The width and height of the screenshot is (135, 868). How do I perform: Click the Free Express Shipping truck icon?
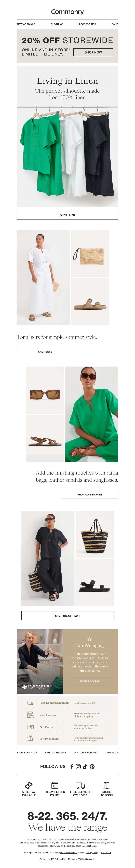[30, 703]
